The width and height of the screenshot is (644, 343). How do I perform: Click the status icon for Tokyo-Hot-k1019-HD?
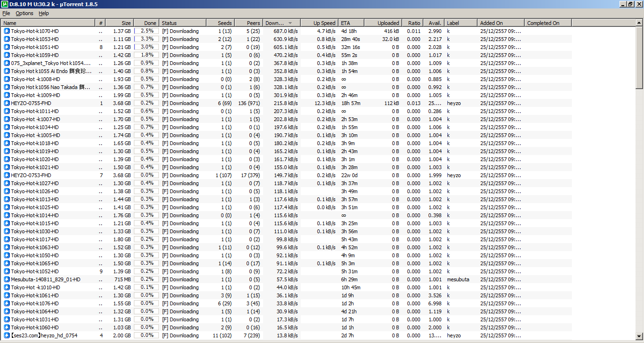coord(7,151)
